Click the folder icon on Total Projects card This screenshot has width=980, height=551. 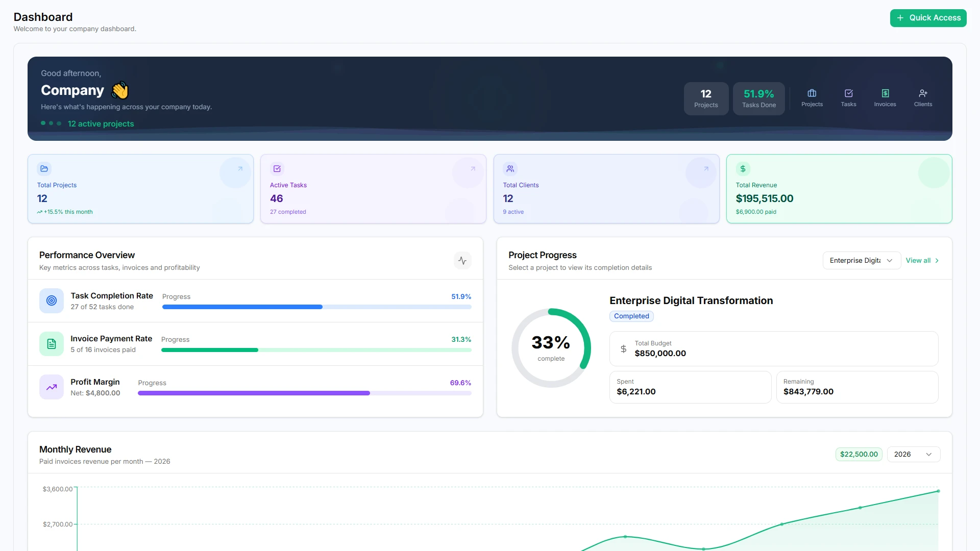(x=44, y=169)
